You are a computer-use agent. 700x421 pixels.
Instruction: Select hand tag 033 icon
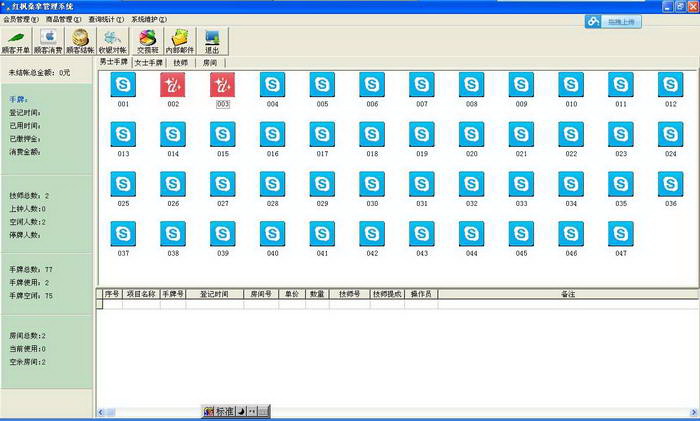point(521,184)
